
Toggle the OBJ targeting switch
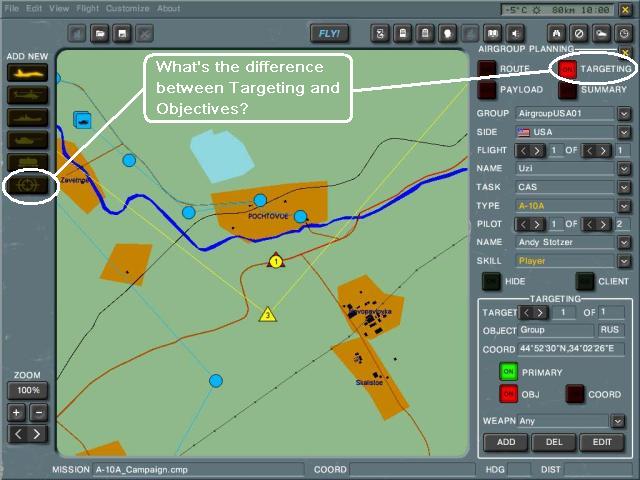[509, 394]
